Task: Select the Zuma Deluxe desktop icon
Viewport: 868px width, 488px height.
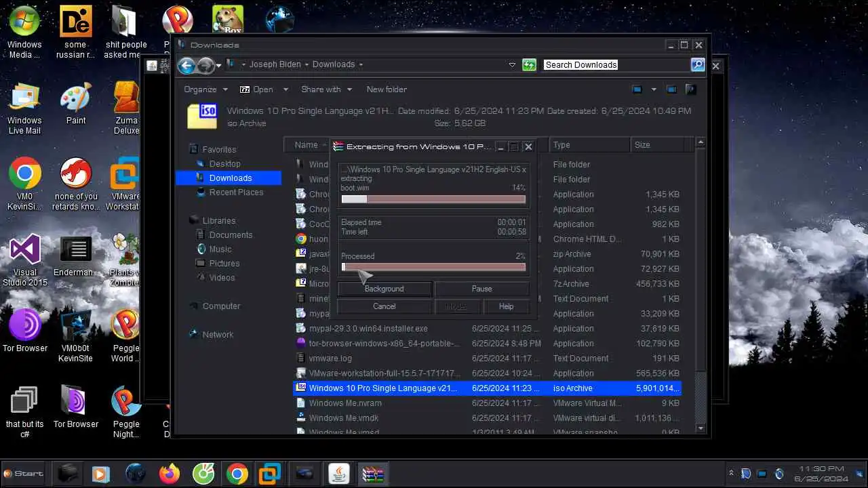Action: pyautogui.click(x=127, y=108)
